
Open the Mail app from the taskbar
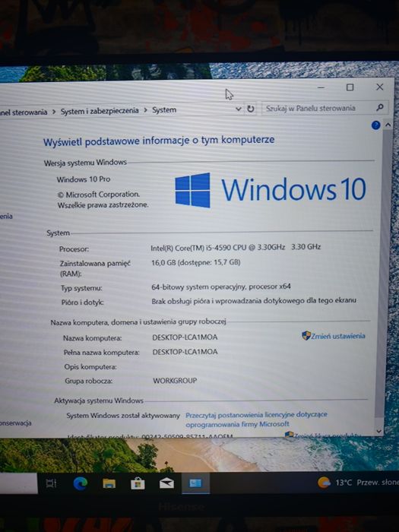[166, 483]
